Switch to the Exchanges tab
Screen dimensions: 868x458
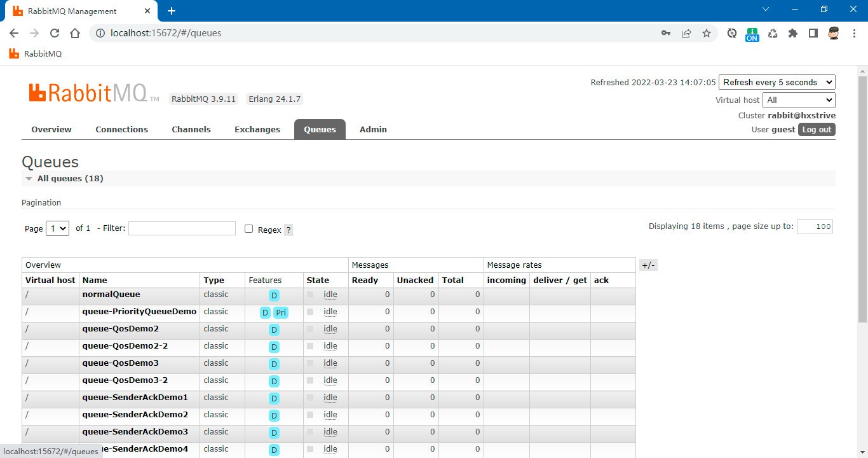click(x=257, y=129)
